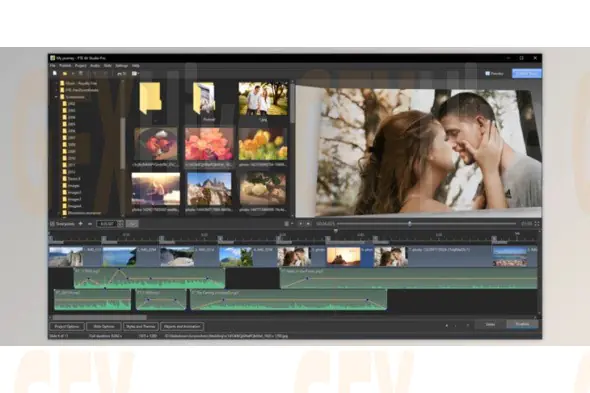The height and width of the screenshot is (393, 590).
Task: Select the sunset clouds photo thumbnail
Action: pos(156,189)
